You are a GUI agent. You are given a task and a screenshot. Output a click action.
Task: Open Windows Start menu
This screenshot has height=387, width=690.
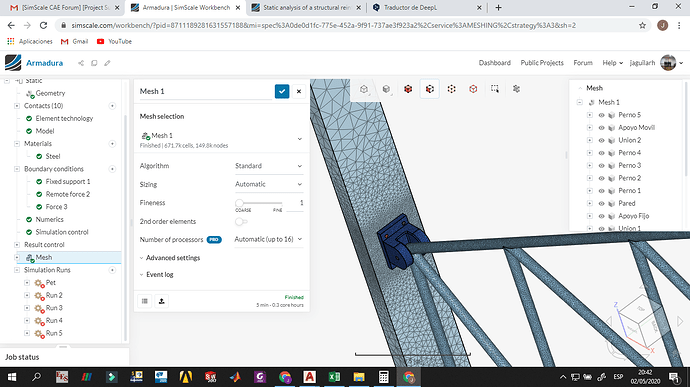[12, 377]
